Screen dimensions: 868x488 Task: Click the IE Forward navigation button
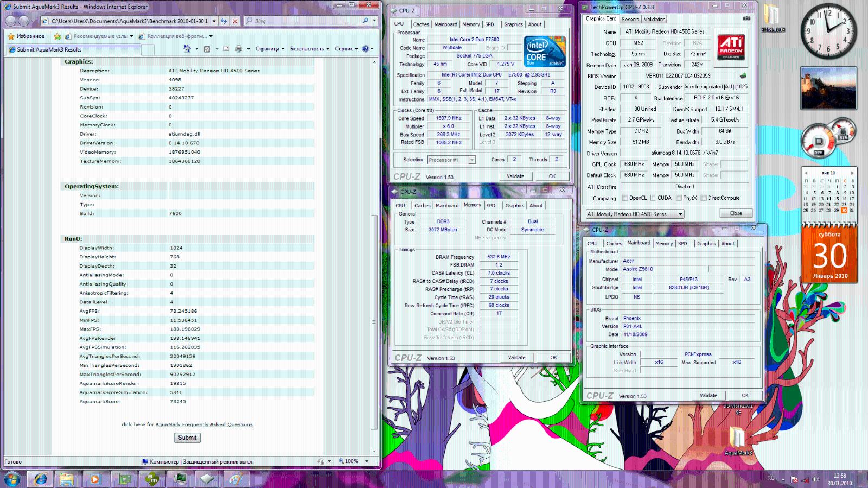click(24, 21)
